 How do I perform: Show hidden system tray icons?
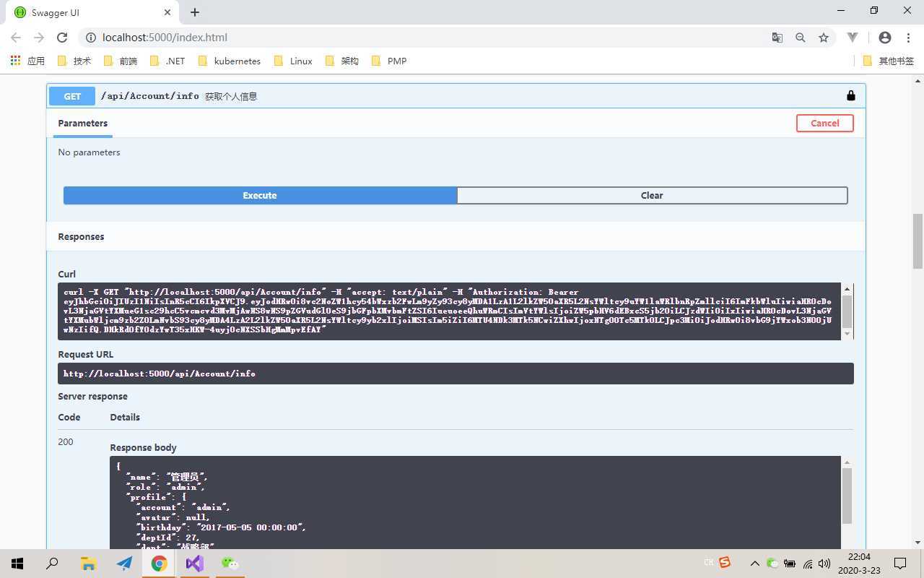tap(754, 564)
